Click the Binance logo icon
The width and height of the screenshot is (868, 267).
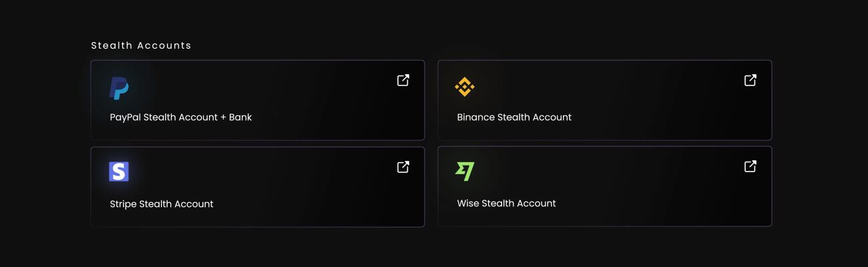(x=464, y=87)
